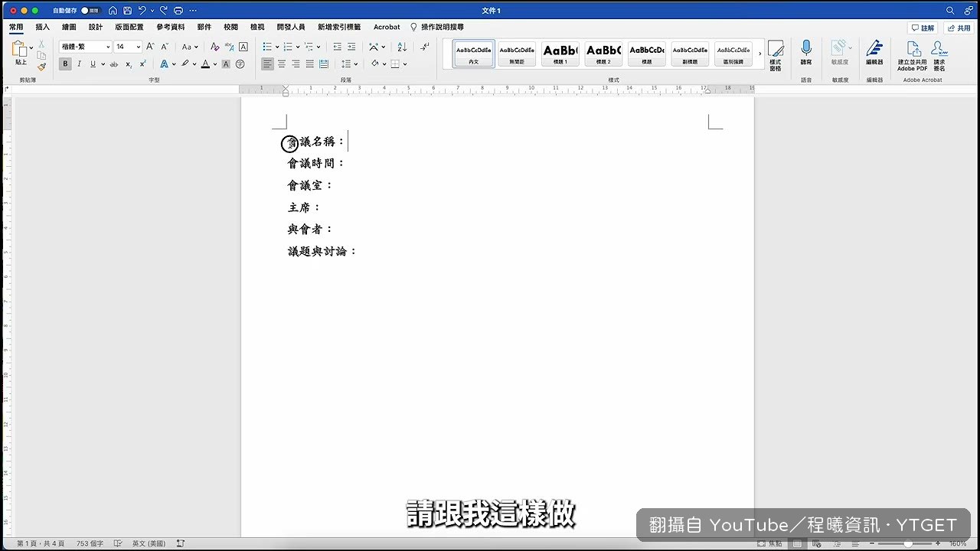Open the Acrobat ribbon tab
Viewport: 980px width, 551px height.
(387, 27)
